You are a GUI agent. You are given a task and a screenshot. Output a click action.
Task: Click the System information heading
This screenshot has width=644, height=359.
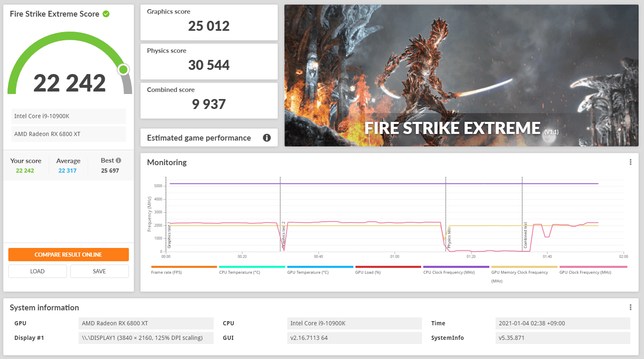[x=44, y=307]
